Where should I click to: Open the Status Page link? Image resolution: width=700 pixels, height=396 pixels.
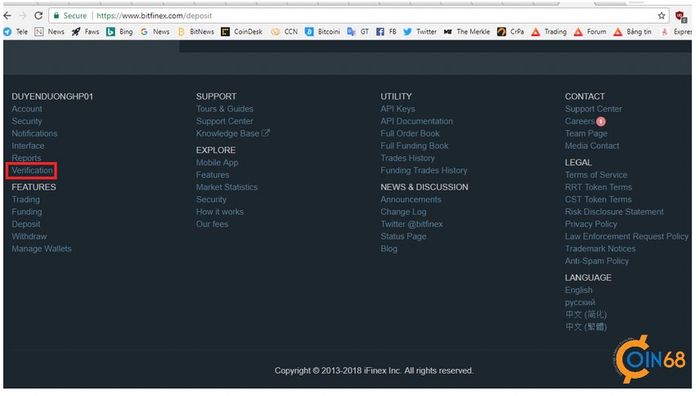click(404, 237)
